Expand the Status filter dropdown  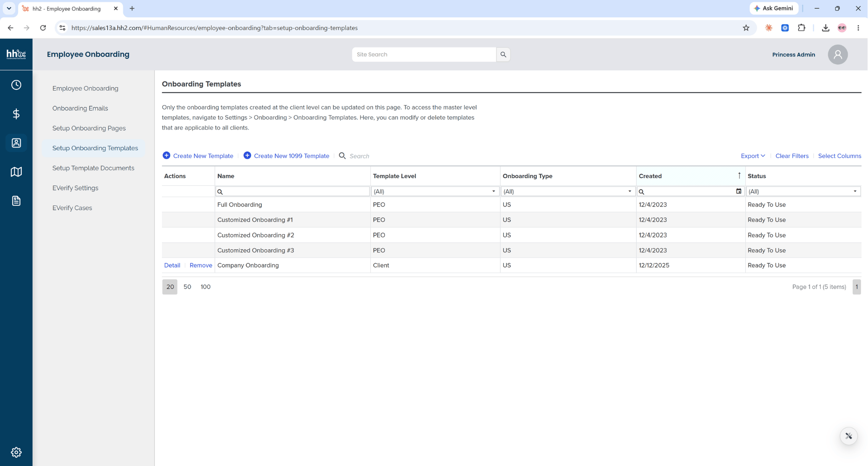coord(855,191)
